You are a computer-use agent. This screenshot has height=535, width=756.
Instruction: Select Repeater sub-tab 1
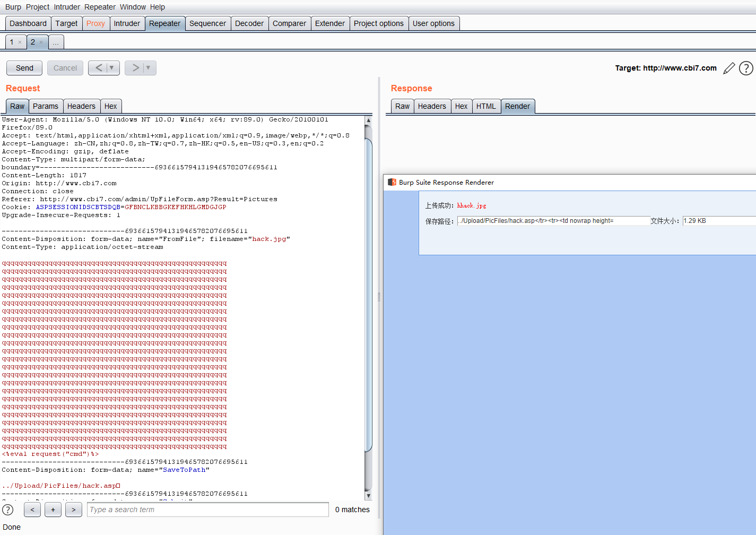[12, 42]
